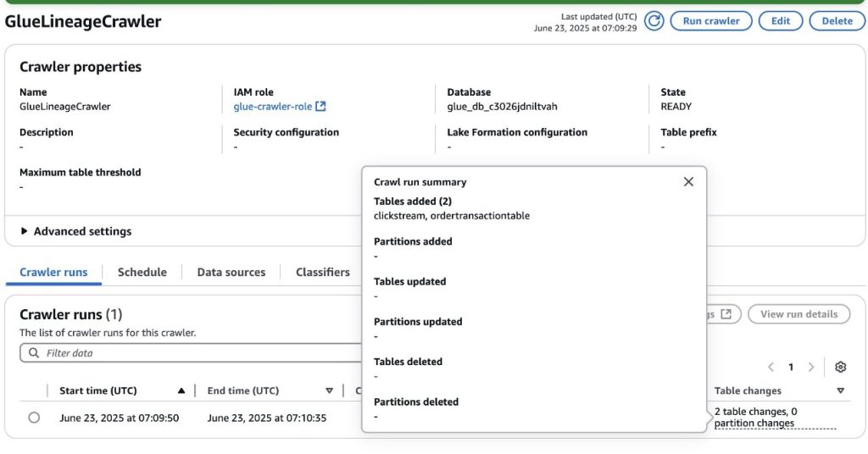Click magnifier icon in Filter data box
868x454 pixels.
coord(34,353)
